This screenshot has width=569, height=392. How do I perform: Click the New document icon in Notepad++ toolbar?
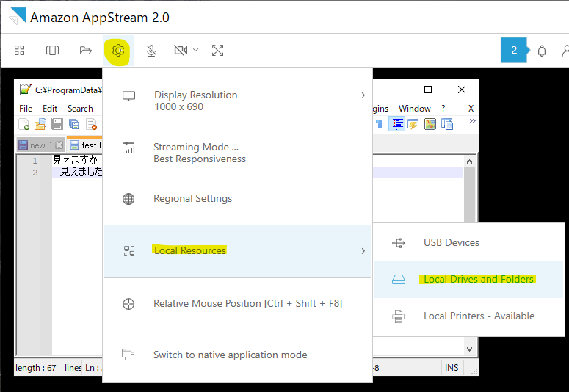[x=24, y=124]
